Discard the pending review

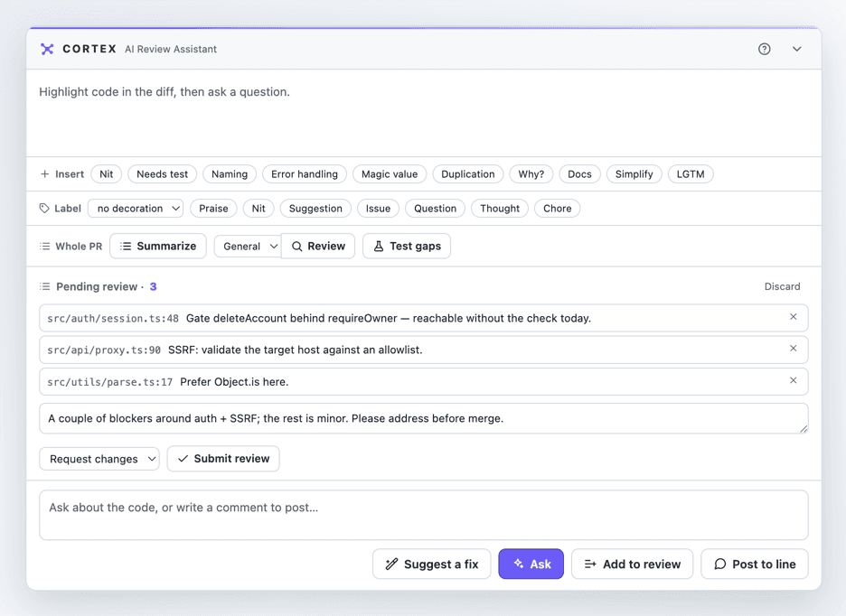pos(782,286)
